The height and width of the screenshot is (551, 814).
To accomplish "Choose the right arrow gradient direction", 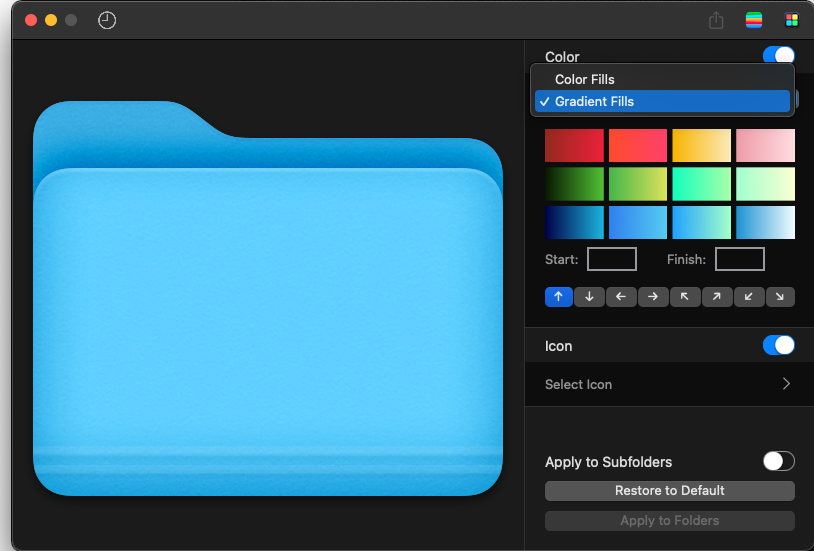I will (652, 296).
